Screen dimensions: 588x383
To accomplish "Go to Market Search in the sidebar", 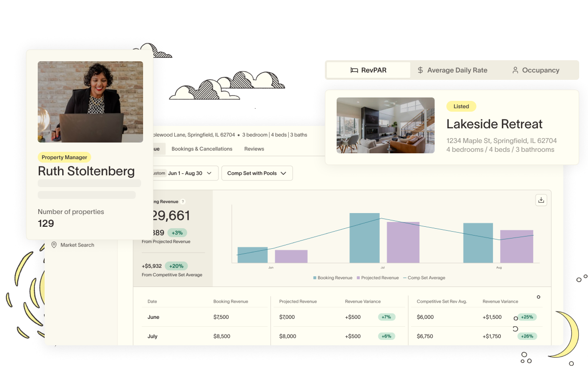I will pyautogui.click(x=77, y=245).
